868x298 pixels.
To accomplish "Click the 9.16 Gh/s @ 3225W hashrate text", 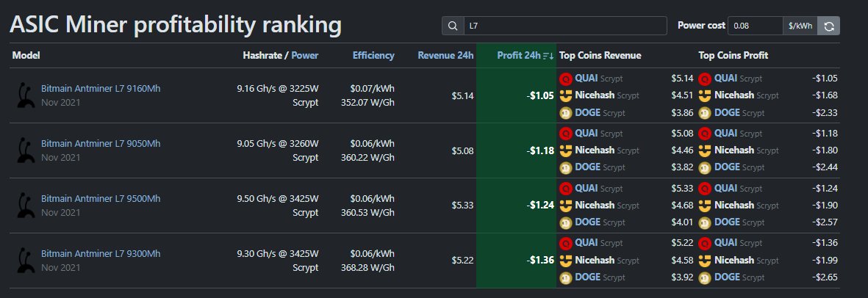I will [x=278, y=89].
